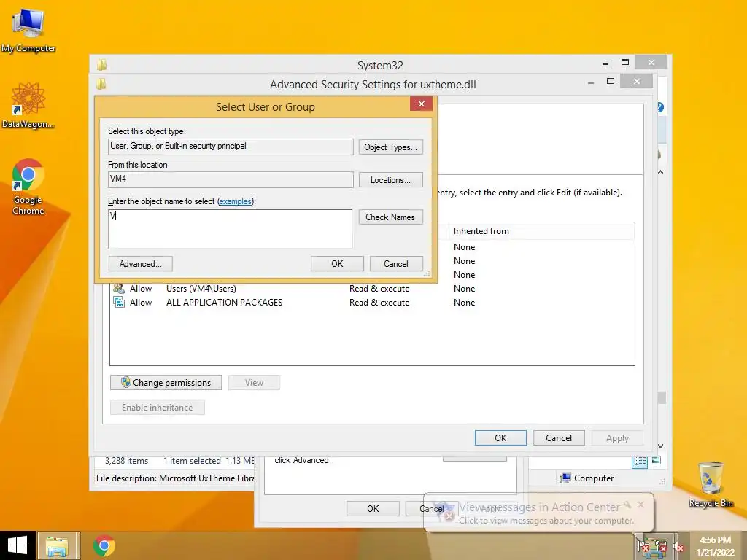This screenshot has width=747, height=560.
Task: Click Change permissions button
Action: tap(166, 383)
